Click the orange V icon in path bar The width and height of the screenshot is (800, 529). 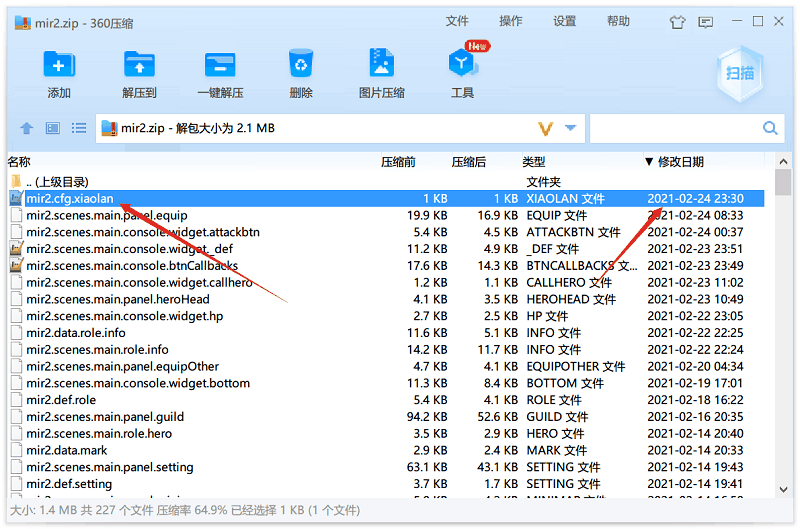click(x=545, y=129)
